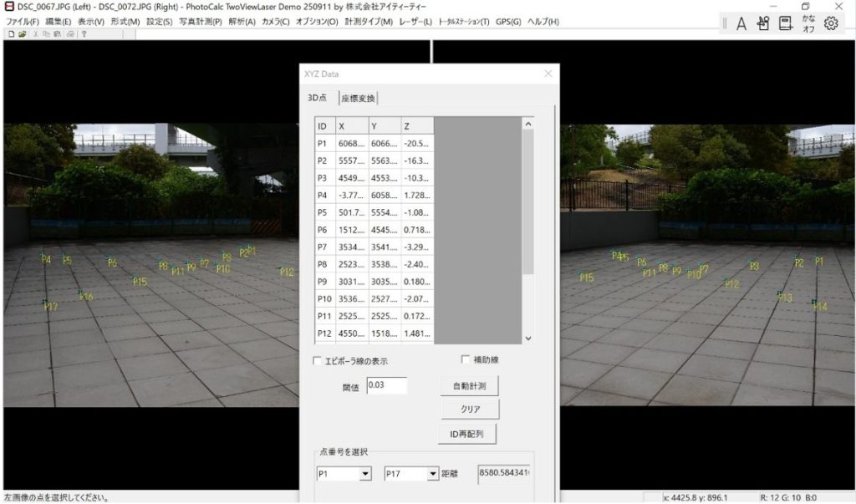Click the table scrollbar down arrow
Viewport: 856px width, 504px height.
(x=528, y=339)
